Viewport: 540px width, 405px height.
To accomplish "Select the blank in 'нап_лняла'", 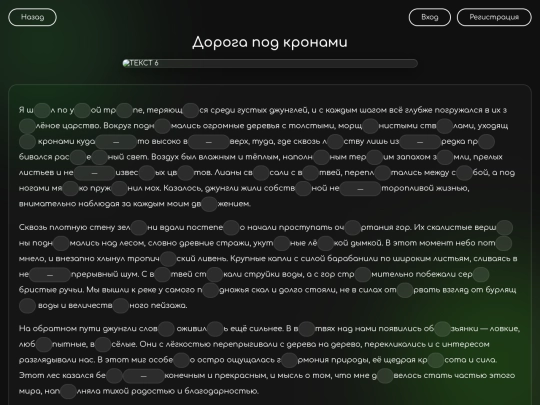I will tap(68, 391).
